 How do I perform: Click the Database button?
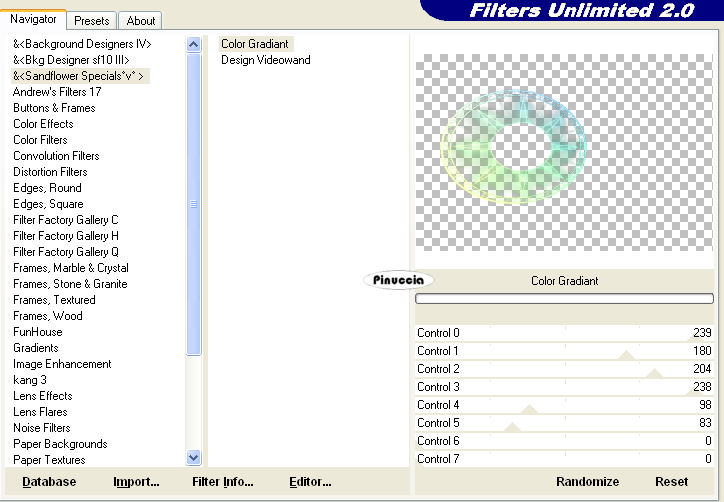49,482
